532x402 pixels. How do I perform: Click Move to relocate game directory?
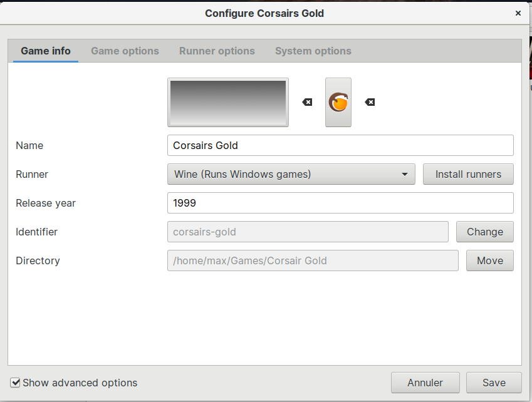coord(489,260)
